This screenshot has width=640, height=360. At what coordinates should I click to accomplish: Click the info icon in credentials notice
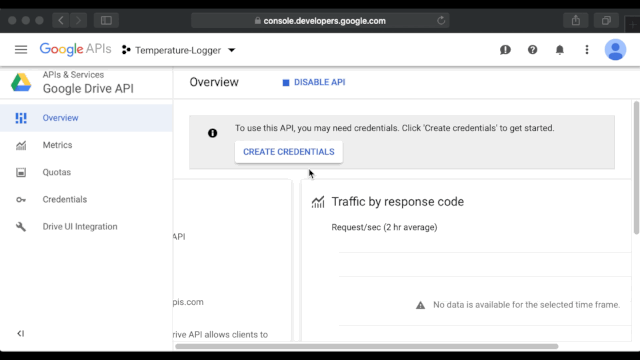212,133
